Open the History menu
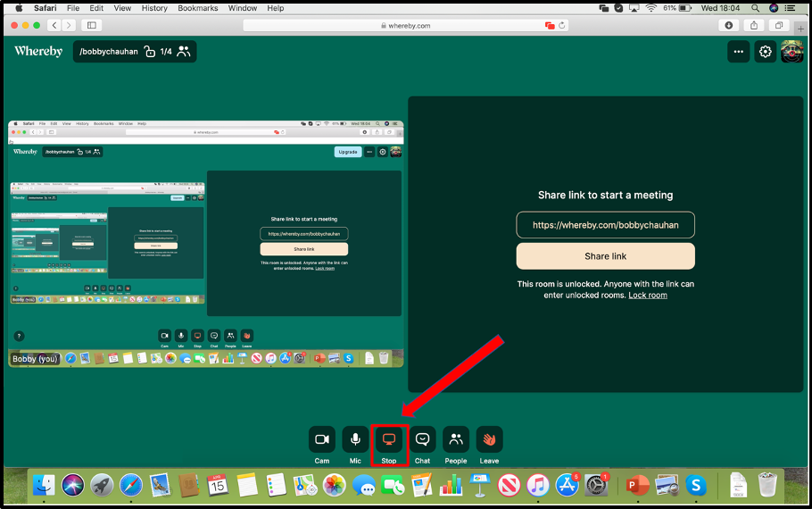 154,8
